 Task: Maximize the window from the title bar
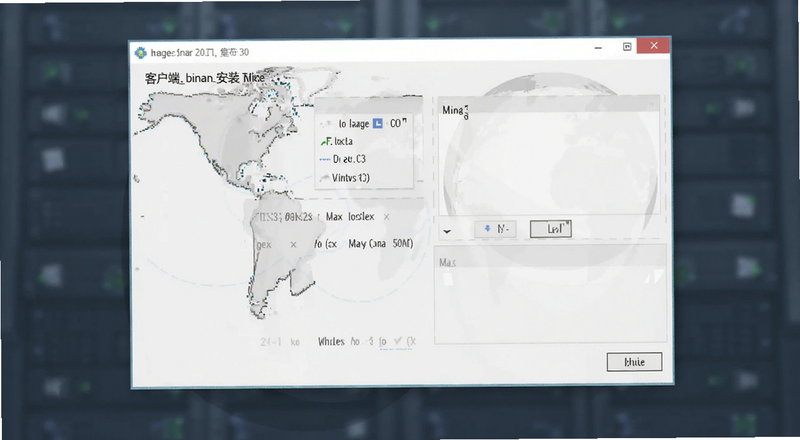(627, 47)
